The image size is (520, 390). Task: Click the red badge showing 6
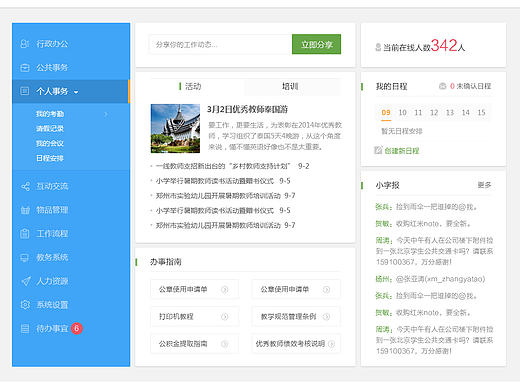click(x=77, y=328)
